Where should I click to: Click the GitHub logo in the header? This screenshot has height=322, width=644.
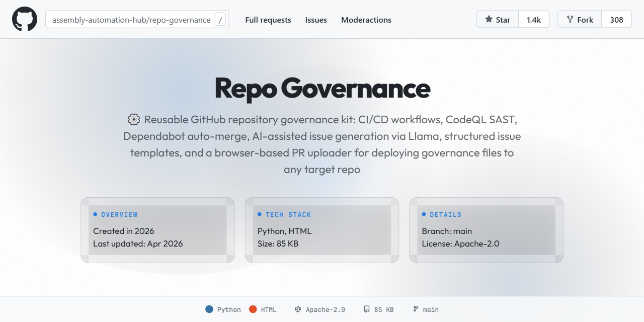coord(24,19)
